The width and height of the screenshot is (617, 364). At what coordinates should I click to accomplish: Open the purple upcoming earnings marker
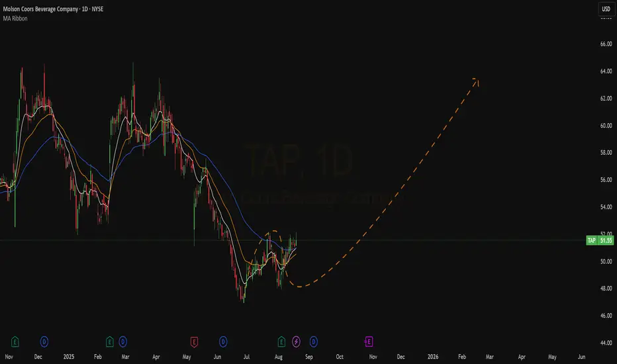369,341
